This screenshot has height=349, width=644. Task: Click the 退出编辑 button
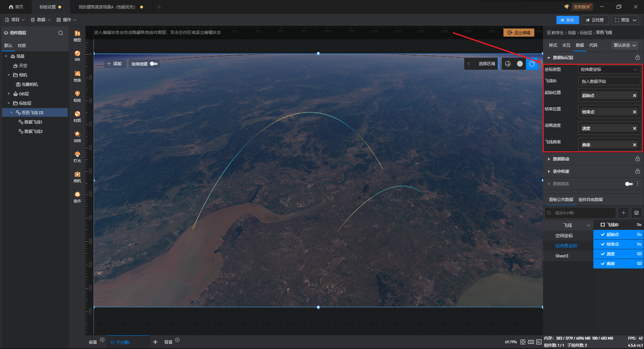[x=519, y=33]
